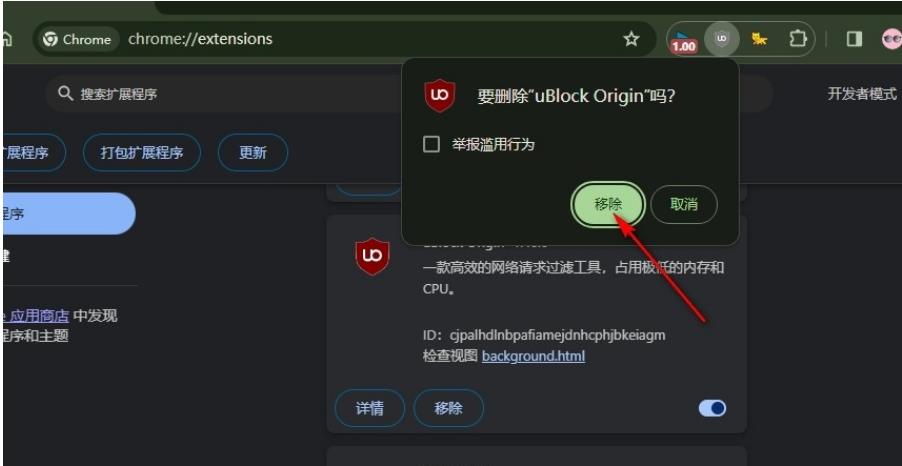Disable the uBlock Origin extension toggle
Screen dimensions: 902x466
pos(712,408)
